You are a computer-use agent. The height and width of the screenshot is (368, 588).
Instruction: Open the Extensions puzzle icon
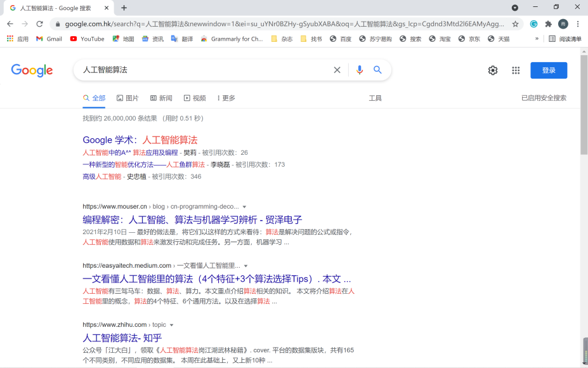point(548,24)
